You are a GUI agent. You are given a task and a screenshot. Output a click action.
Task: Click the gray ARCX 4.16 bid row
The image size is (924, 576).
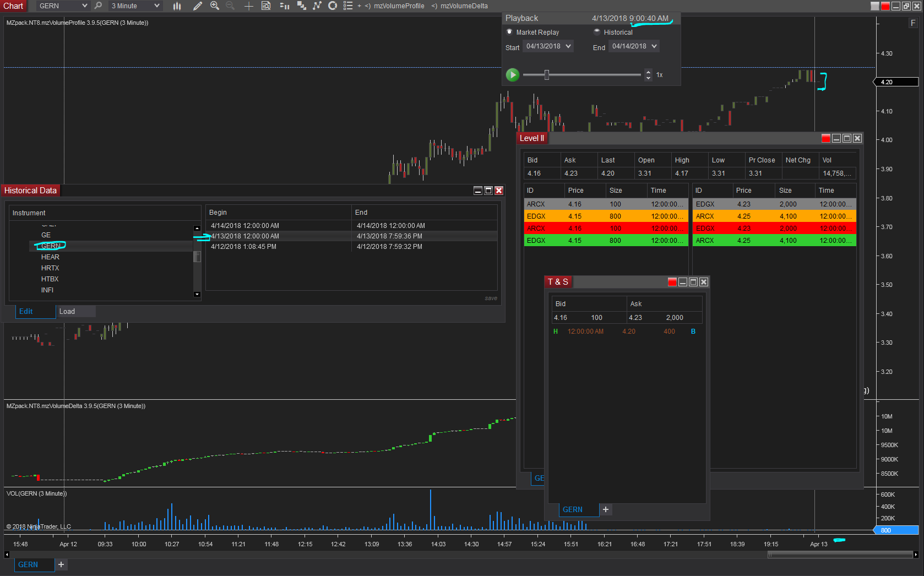point(606,204)
